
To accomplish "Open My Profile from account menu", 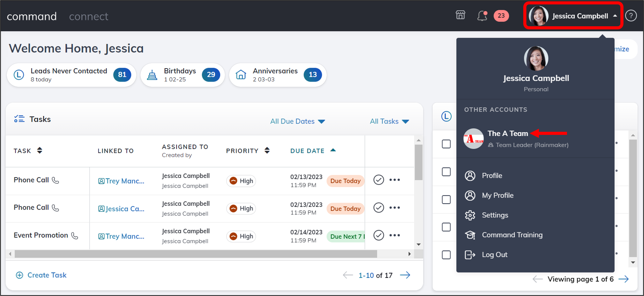I will 497,196.
